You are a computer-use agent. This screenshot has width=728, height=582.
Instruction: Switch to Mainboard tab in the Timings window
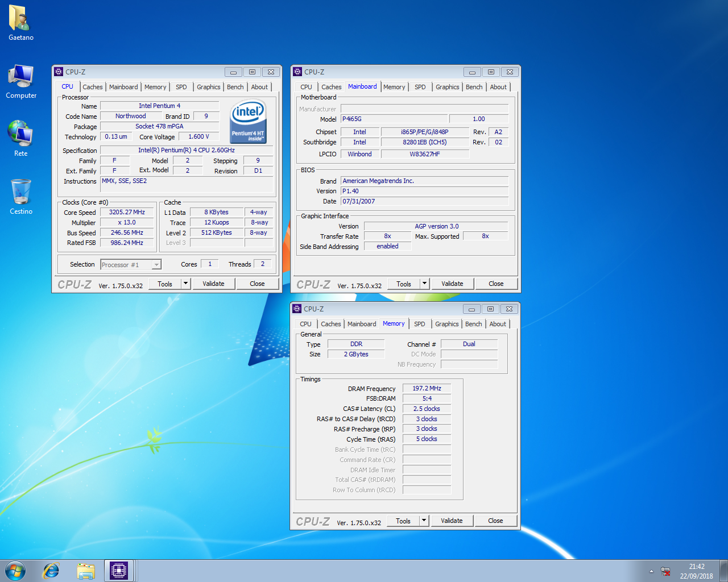pos(362,324)
